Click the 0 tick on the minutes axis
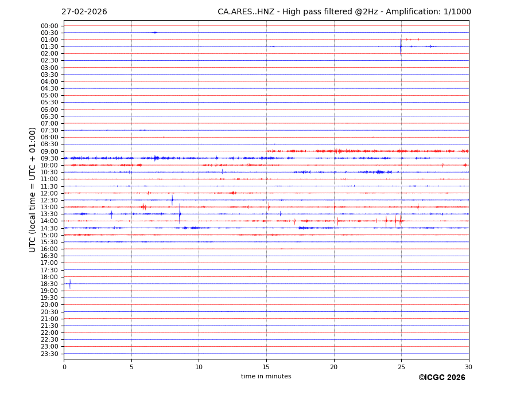This screenshot has width=532, height=399. pyautogui.click(x=64, y=367)
